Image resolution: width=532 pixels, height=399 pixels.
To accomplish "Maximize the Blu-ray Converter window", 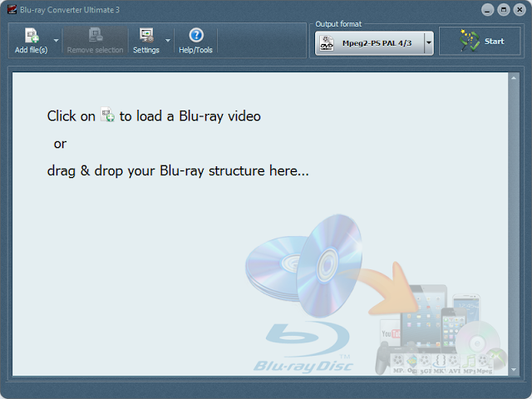I will coord(504,10).
